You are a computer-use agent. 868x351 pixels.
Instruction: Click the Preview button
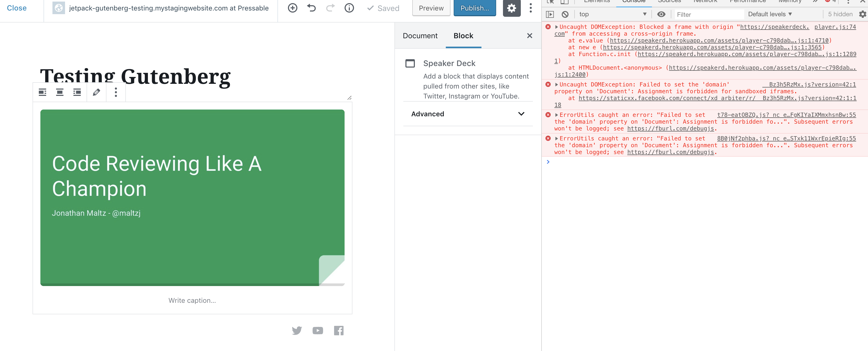(x=431, y=8)
